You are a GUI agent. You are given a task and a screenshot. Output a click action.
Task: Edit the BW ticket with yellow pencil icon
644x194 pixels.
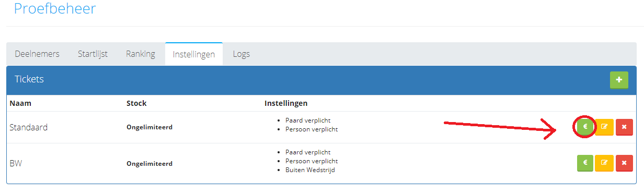point(605,163)
